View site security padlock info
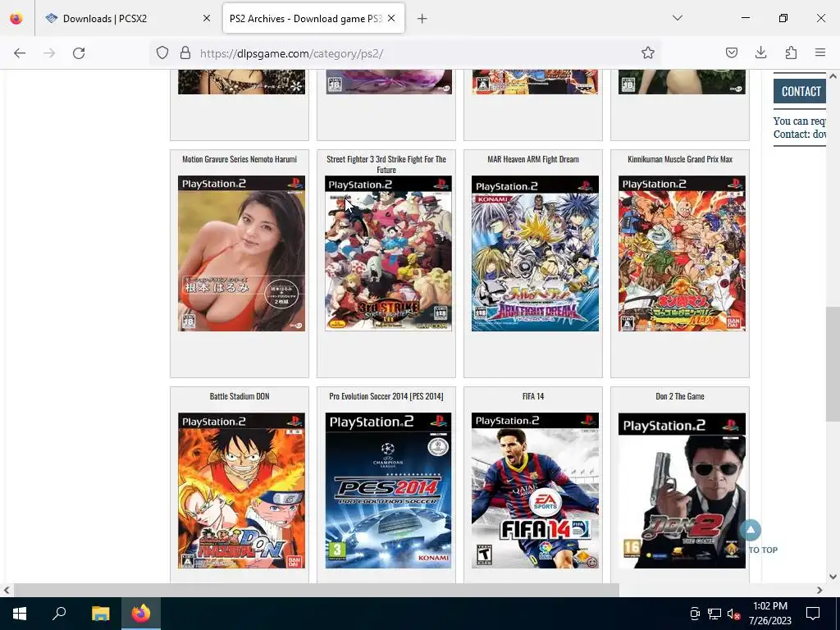Viewport: 840px width, 630px height. tap(185, 52)
